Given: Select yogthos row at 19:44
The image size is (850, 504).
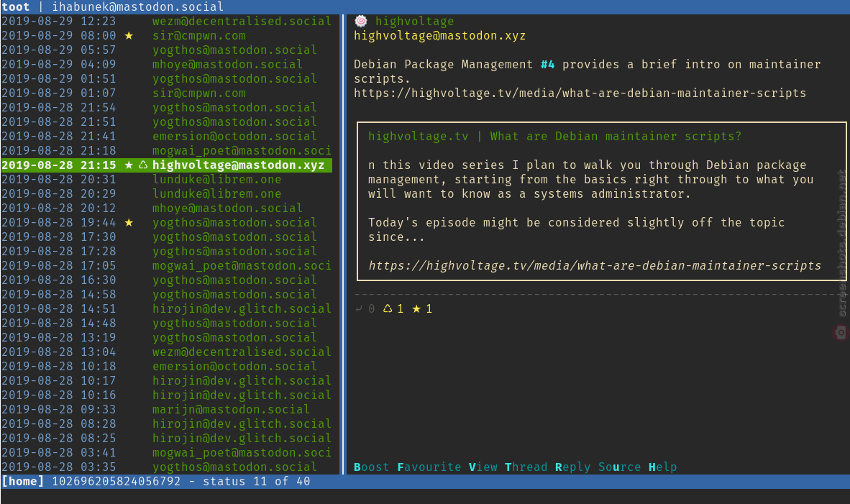Looking at the screenshot, I should coord(166,223).
